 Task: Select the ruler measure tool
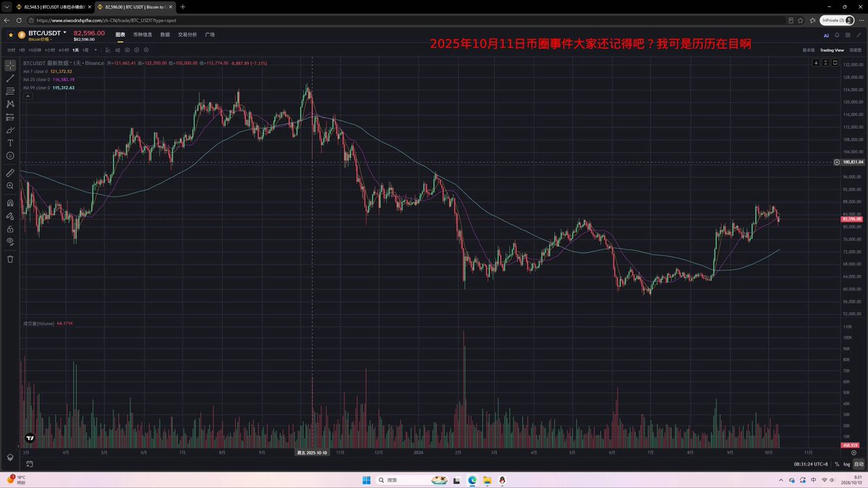point(10,173)
